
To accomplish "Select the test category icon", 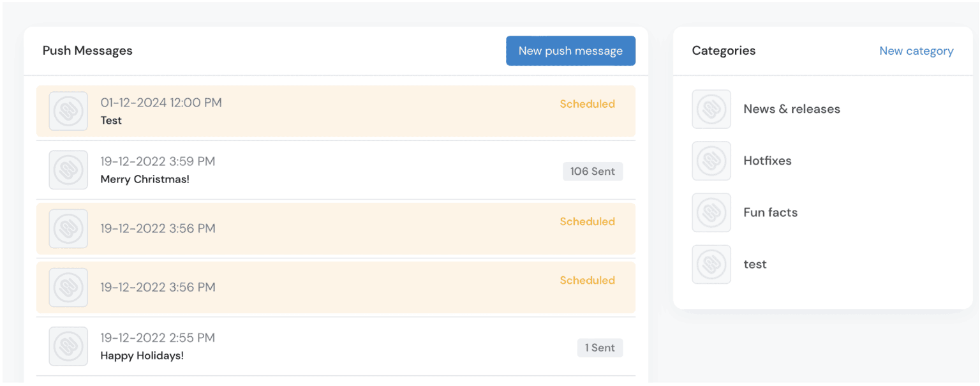I will [711, 264].
